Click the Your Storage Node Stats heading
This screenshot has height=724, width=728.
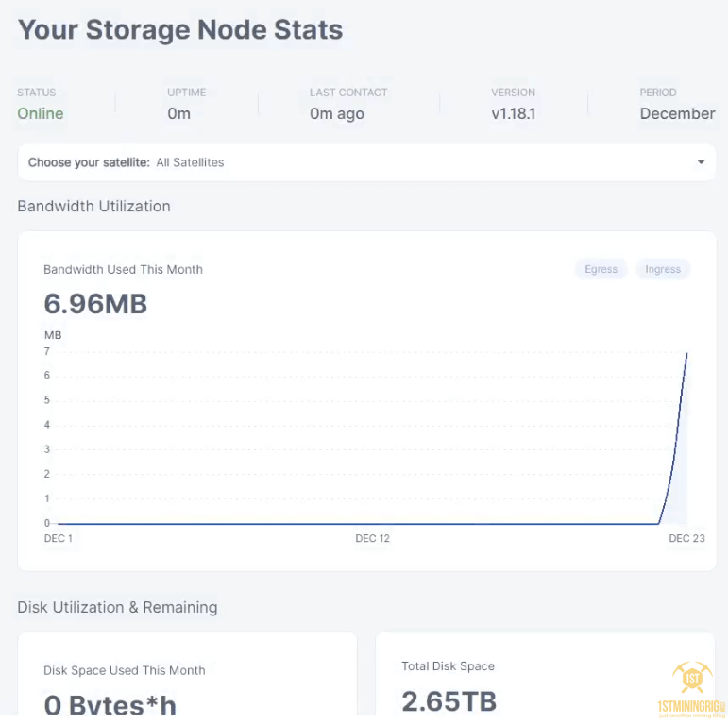point(180,29)
